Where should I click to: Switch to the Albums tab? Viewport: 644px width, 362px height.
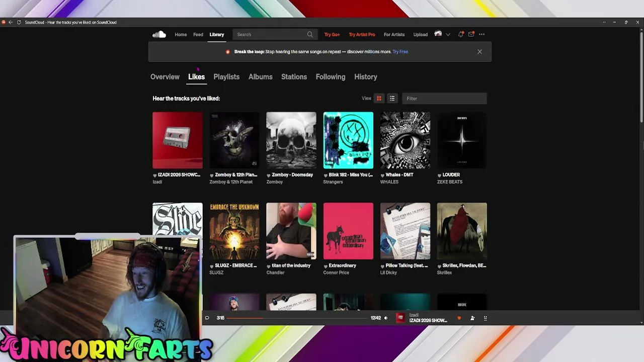click(260, 77)
